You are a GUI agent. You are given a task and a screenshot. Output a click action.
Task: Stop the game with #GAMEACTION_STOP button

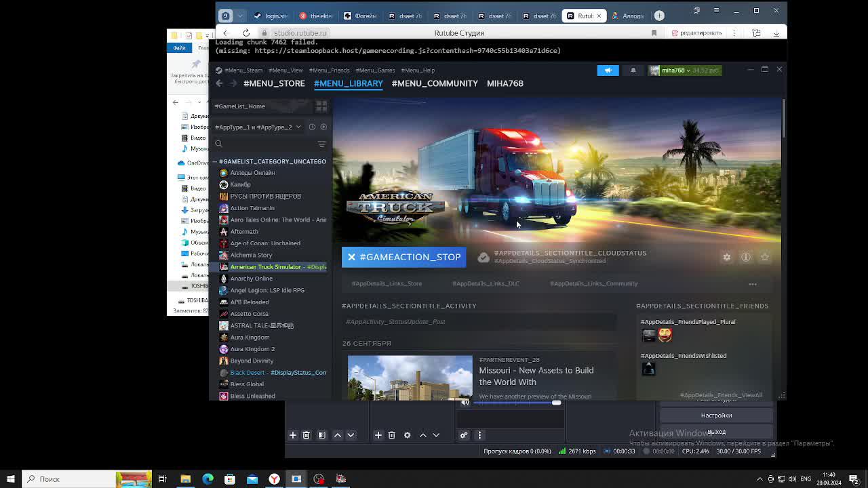tap(404, 258)
